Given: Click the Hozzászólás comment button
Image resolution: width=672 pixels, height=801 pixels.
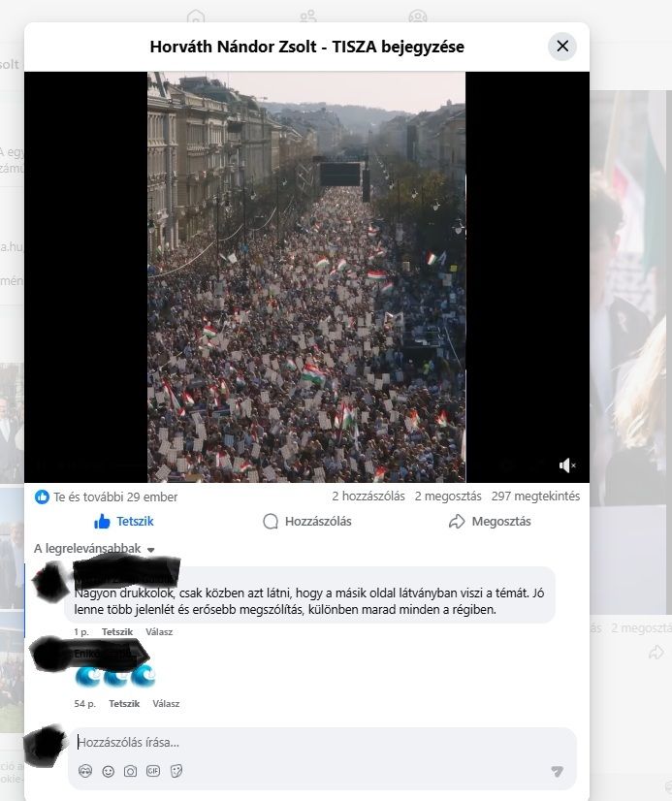Looking at the screenshot, I should pos(306,522).
